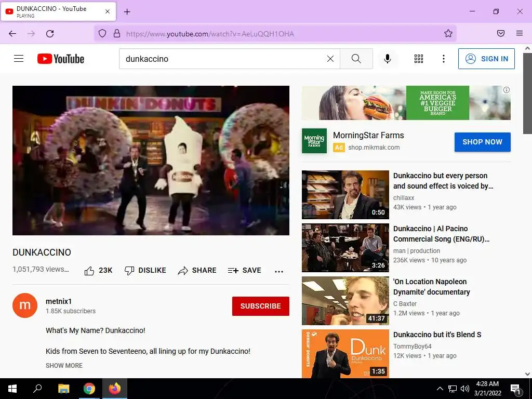Click veggie burger banner ad image
Image resolution: width=532 pixels, height=399 pixels.
point(406,103)
